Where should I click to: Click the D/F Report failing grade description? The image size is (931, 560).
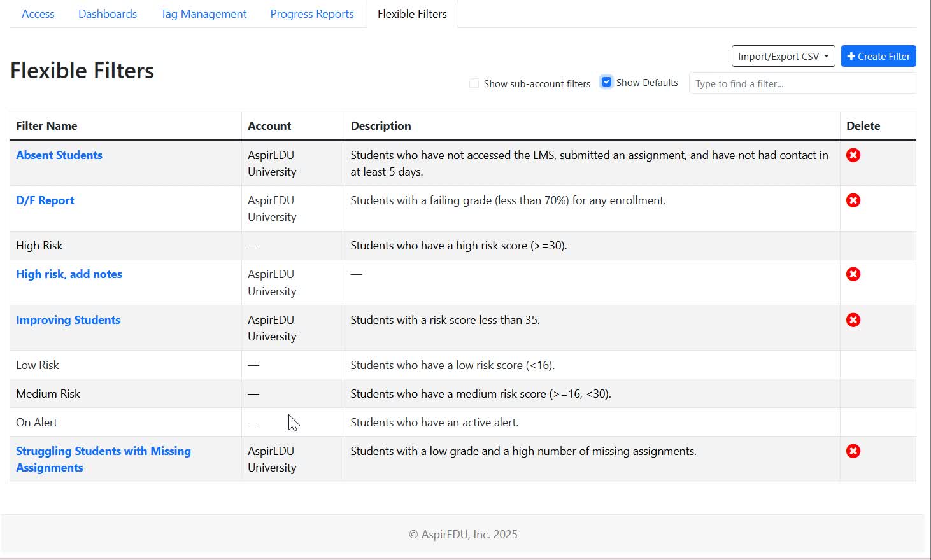click(508, 200)
